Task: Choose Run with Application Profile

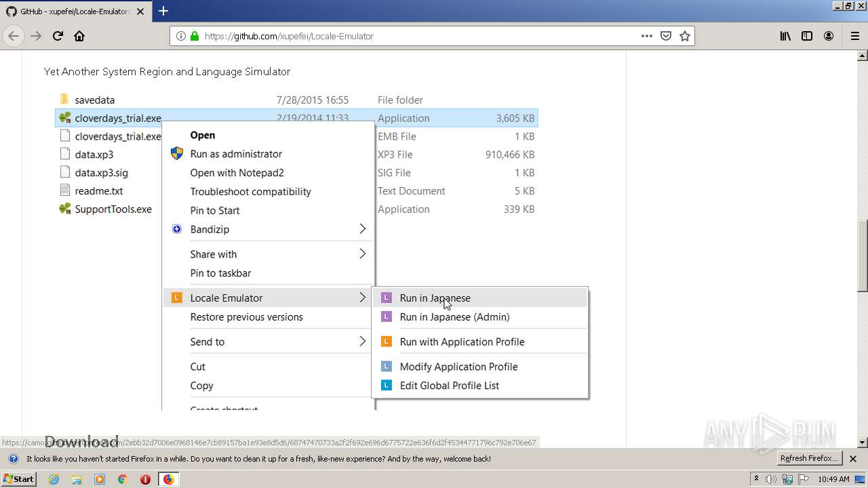Action: 479,342
